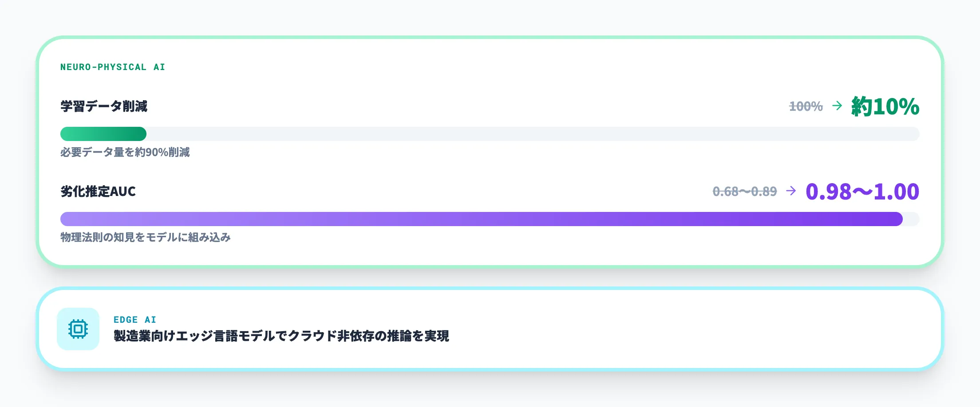Click the Edge AI chip icon
The image size is (980, 407).
point(78,329)
